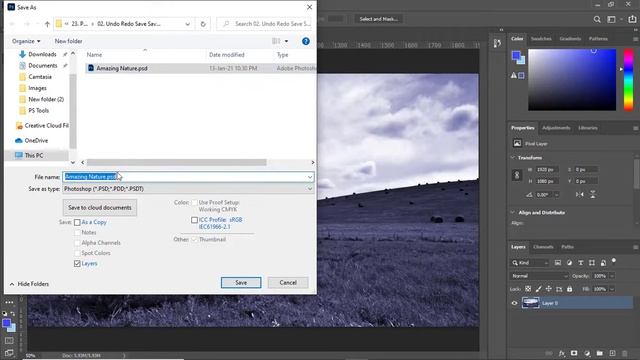Click the Cancel button
Screen dimensions: 640x360
click(x=288, y=282)
